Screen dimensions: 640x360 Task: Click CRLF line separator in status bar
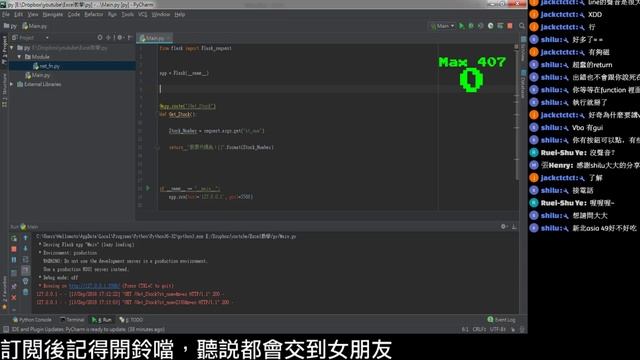coord(479,329)
